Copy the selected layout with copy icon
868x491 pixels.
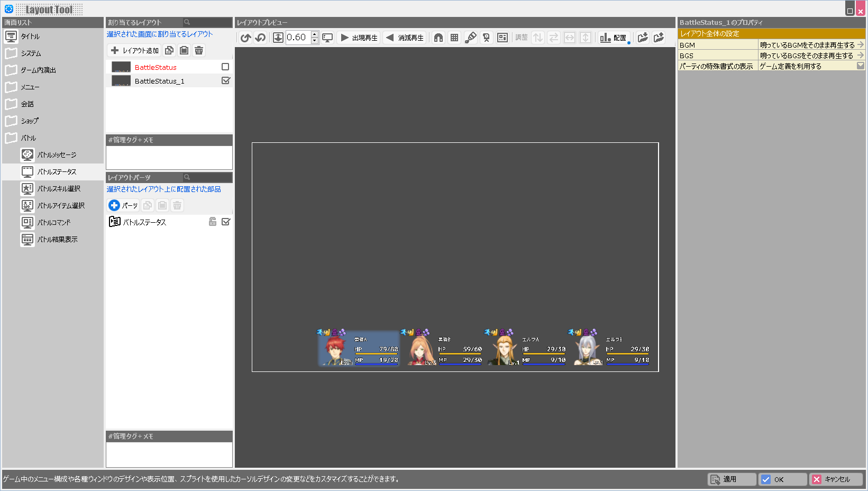[x=169, y=51]
